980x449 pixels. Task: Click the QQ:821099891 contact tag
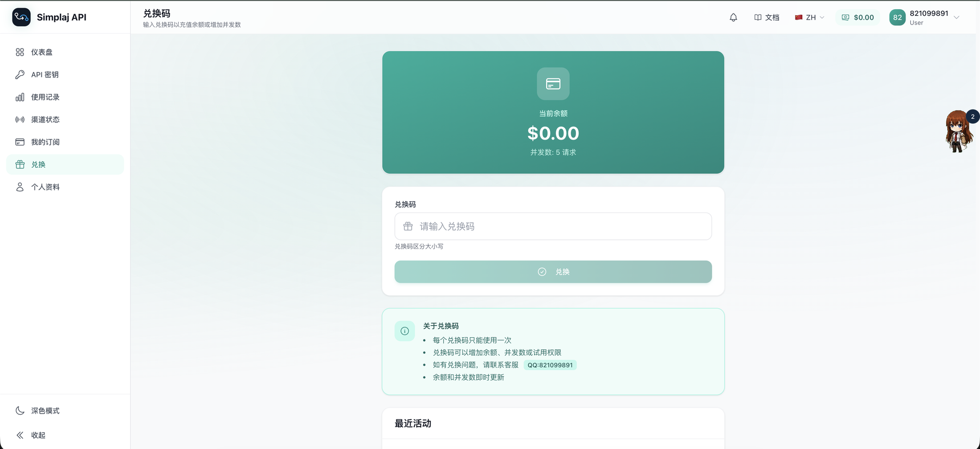(x=550, y=365)
